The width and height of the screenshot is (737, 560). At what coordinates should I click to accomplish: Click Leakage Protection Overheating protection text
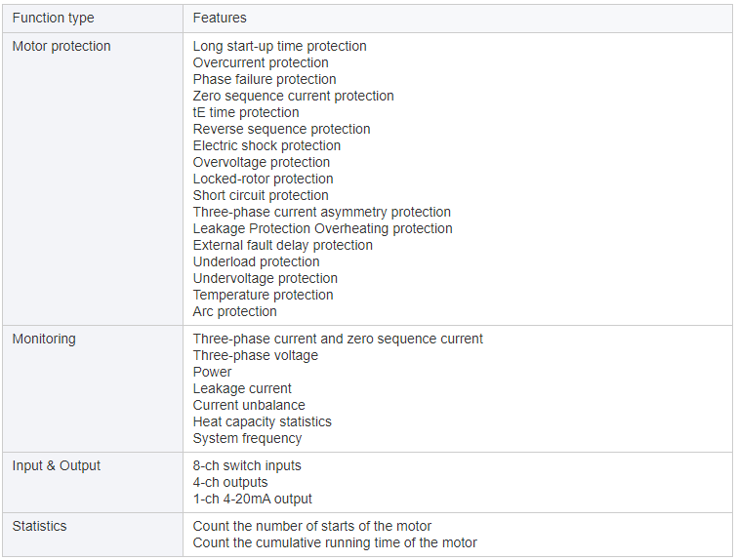pos(323,228)
